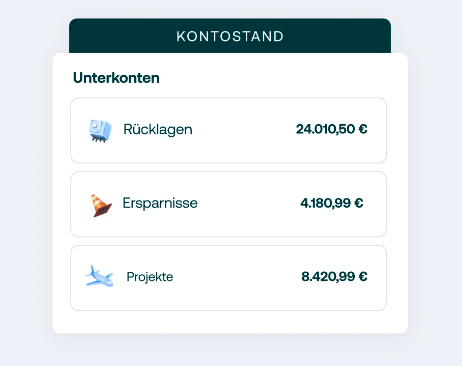This screenshot has height=366, width=462.
Task: Click the euro sign in Ersparnisse row
Action: tap(359, 203)
